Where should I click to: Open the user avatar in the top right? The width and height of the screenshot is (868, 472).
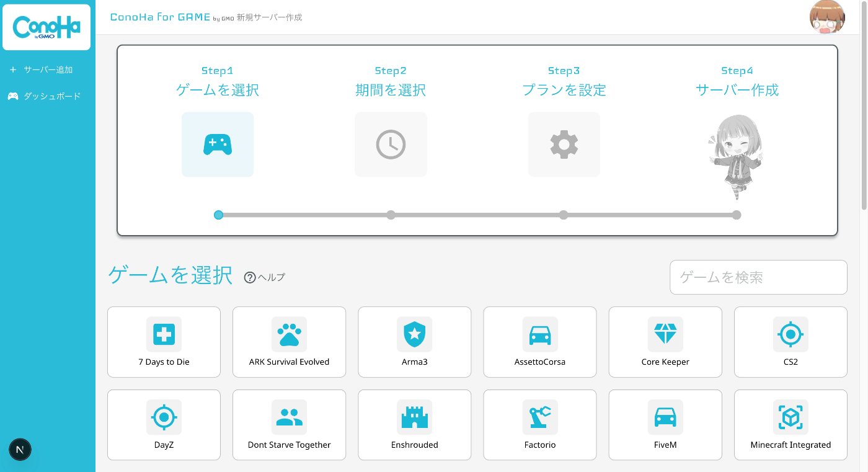coord(827,17)
